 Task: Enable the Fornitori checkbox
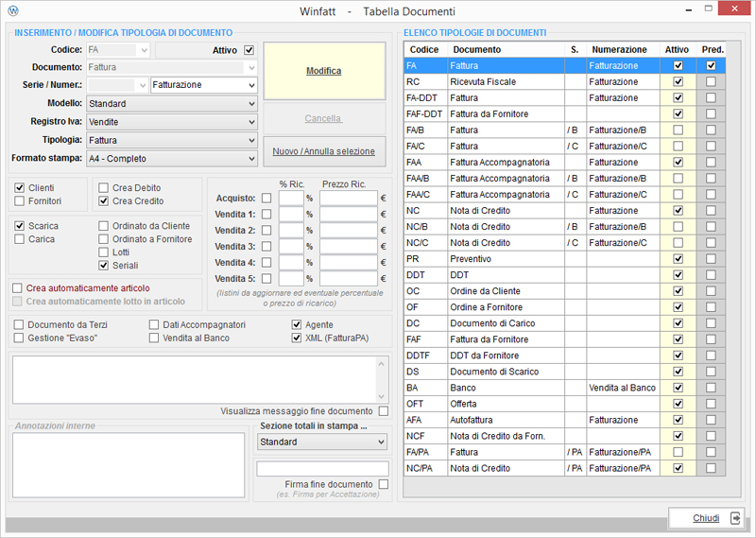19,200
